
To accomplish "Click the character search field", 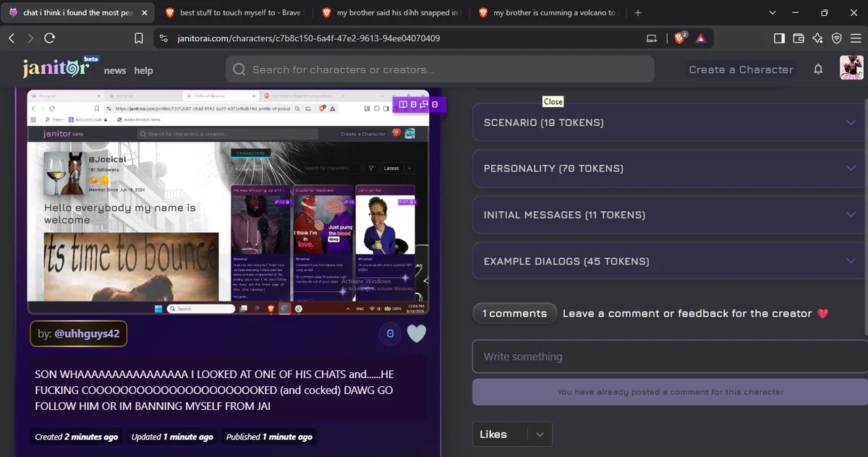I will tap(440, 69).
